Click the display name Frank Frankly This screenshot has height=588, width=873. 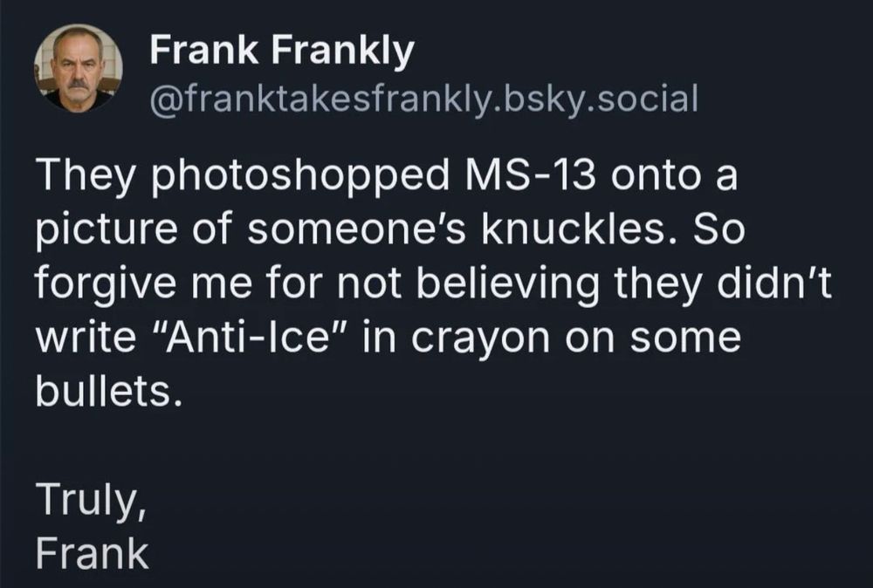pos(282,50)
